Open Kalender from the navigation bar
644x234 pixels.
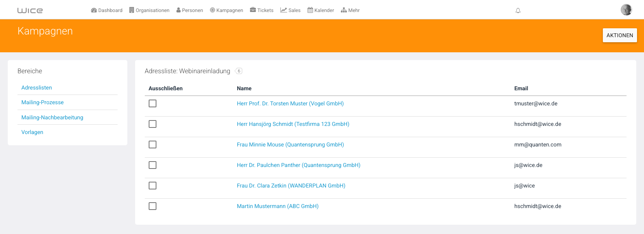(x=321, y=10)
